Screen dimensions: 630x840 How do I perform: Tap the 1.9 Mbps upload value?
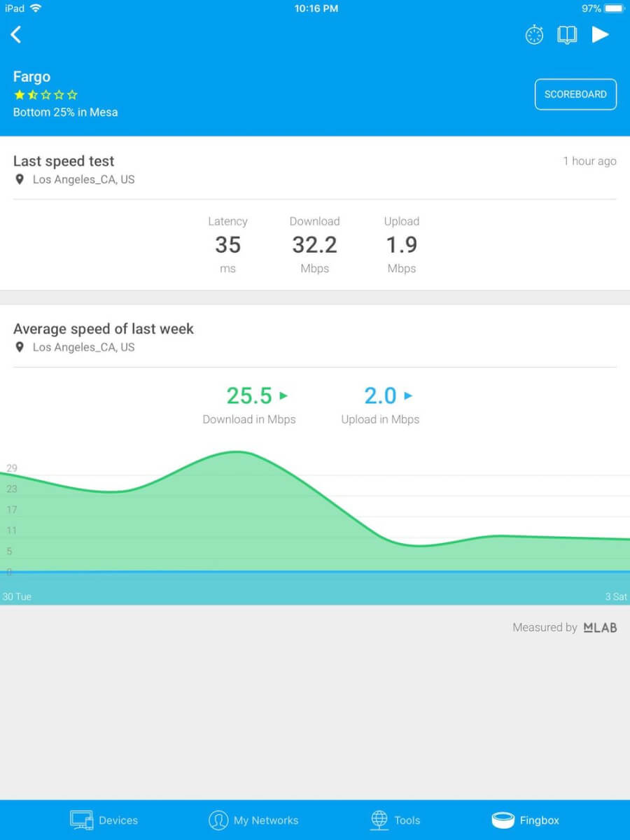402,245
